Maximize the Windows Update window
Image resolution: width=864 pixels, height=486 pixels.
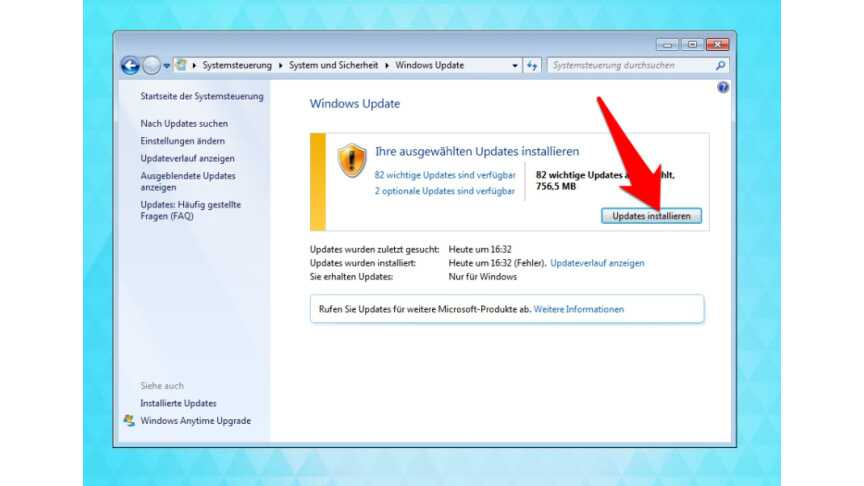(x=692, y=45)
